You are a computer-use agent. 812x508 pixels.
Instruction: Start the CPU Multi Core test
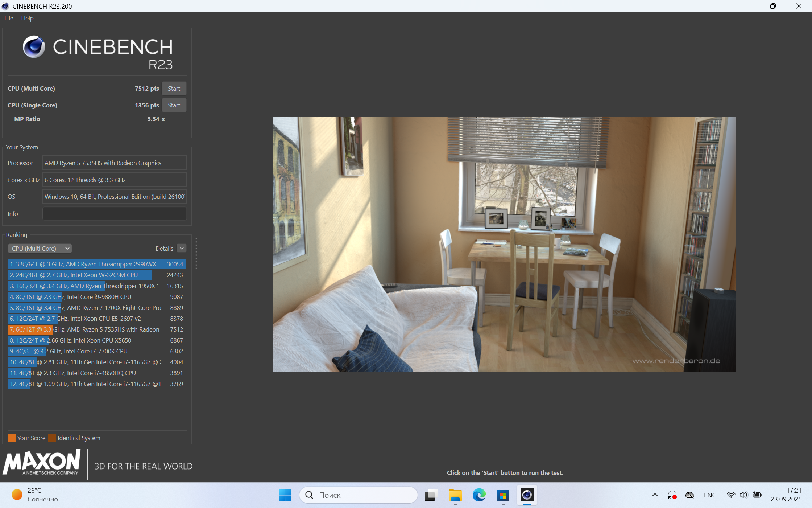(x=174, y=89)
